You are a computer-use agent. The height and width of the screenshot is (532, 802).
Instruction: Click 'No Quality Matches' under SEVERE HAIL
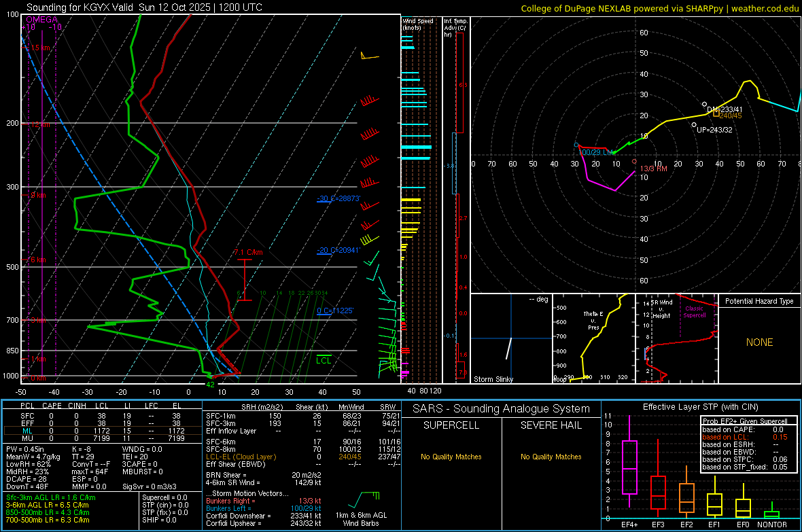pos(551,457)
